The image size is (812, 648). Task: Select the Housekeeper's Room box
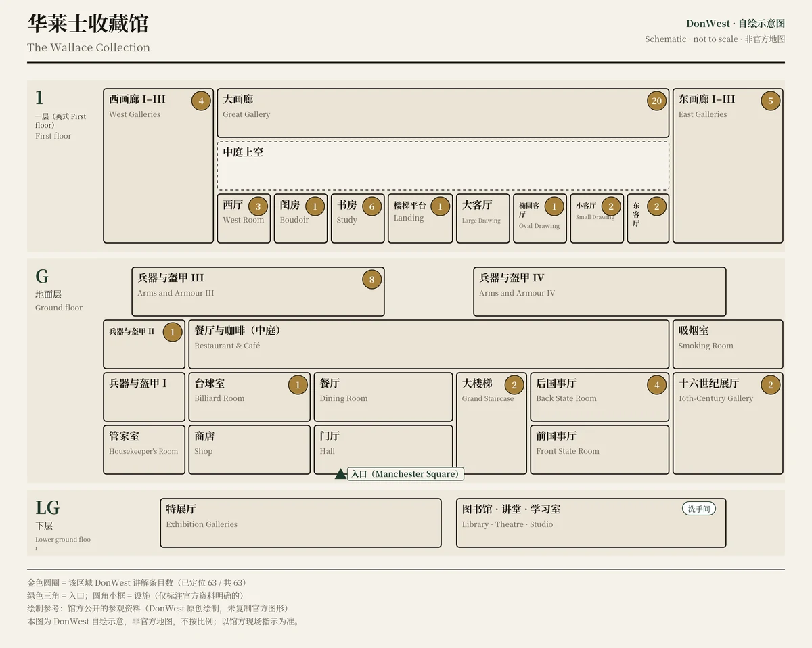pyautogui.click(x=144, y=450)
